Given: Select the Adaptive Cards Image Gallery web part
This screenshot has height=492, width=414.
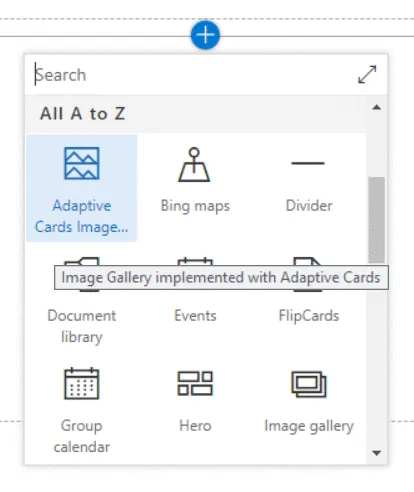Looking at the screenshot, I should point(82,188).
